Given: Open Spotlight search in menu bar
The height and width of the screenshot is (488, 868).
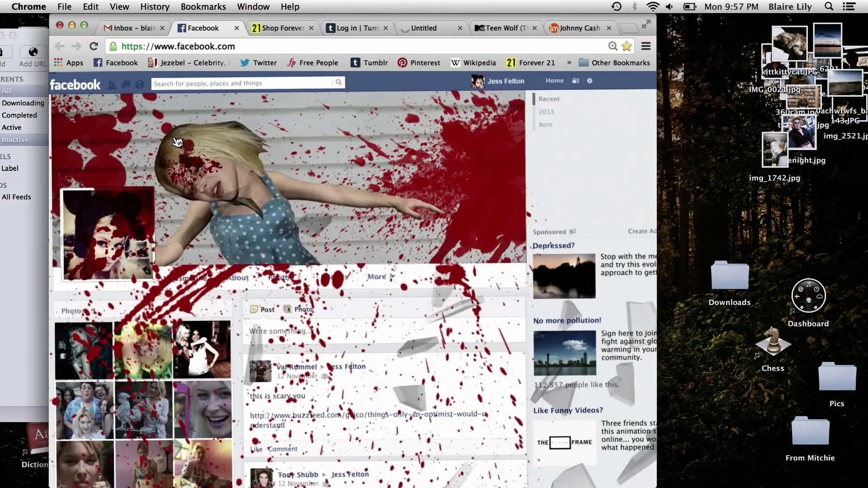Looking at the screenshot, I should click(x=829, y=7).
